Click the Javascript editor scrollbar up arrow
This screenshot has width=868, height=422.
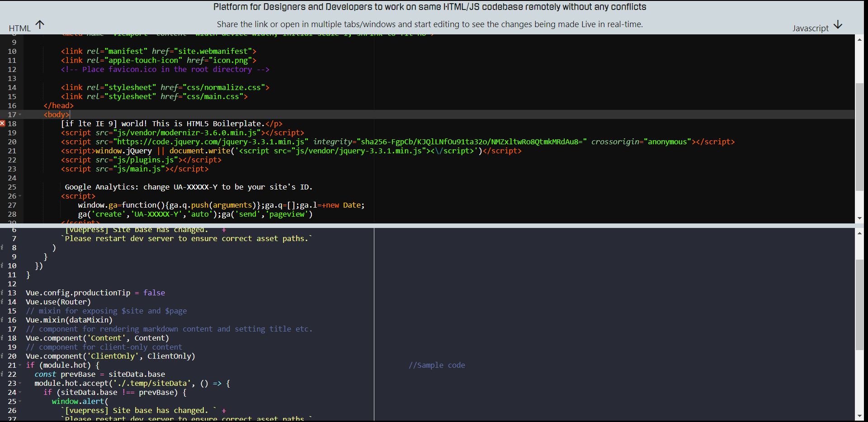point(859,233)
